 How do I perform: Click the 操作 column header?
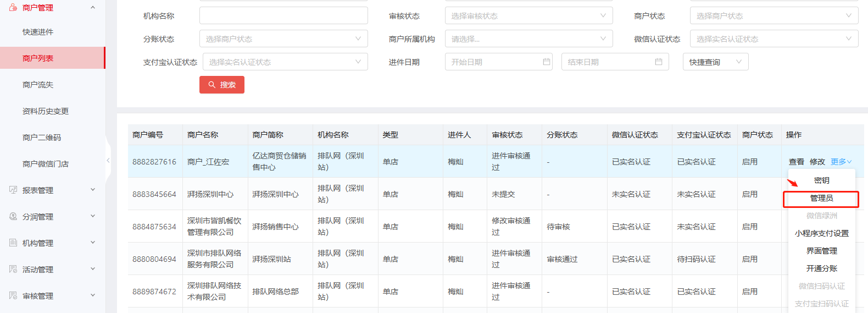[794, 135]
